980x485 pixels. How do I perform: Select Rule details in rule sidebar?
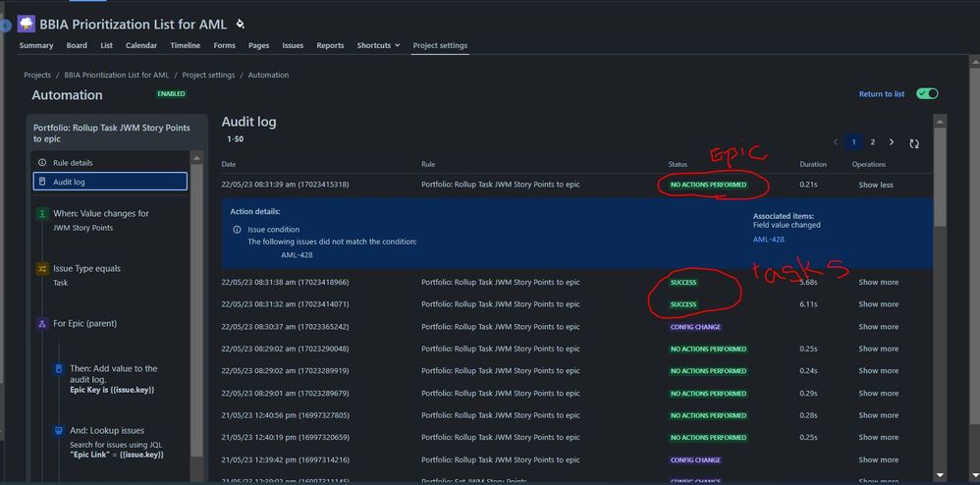pyautogui.click(x=110, y=163)
